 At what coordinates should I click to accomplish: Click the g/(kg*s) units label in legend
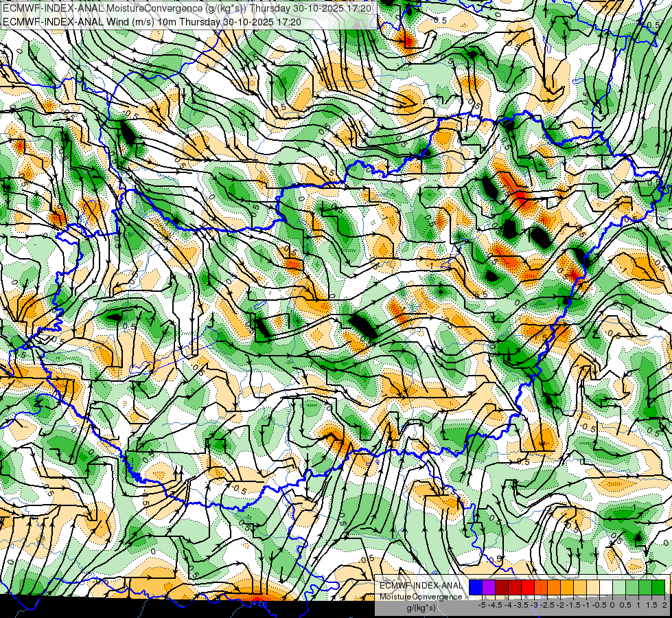[x=421, y=608]
